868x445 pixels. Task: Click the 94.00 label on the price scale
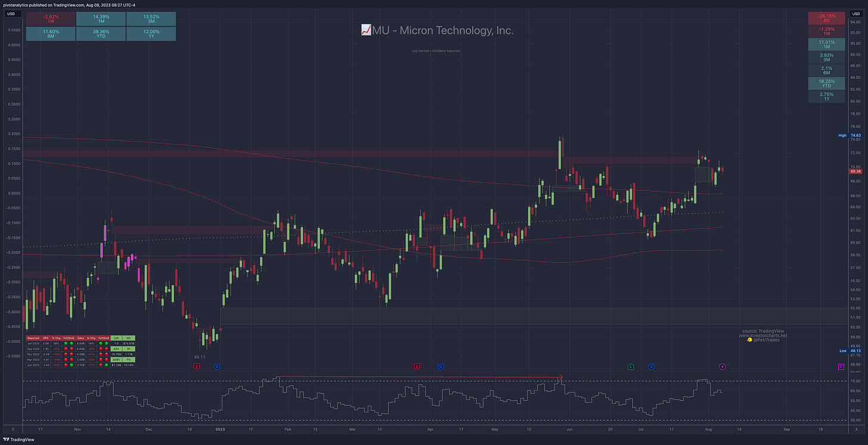(x=855, y=22)
